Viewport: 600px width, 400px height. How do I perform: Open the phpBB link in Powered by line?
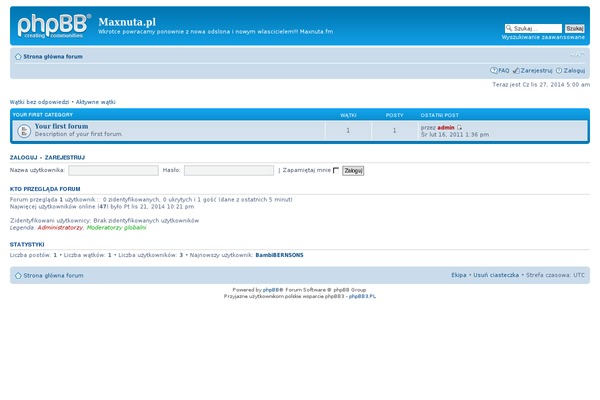click(271, 290)
